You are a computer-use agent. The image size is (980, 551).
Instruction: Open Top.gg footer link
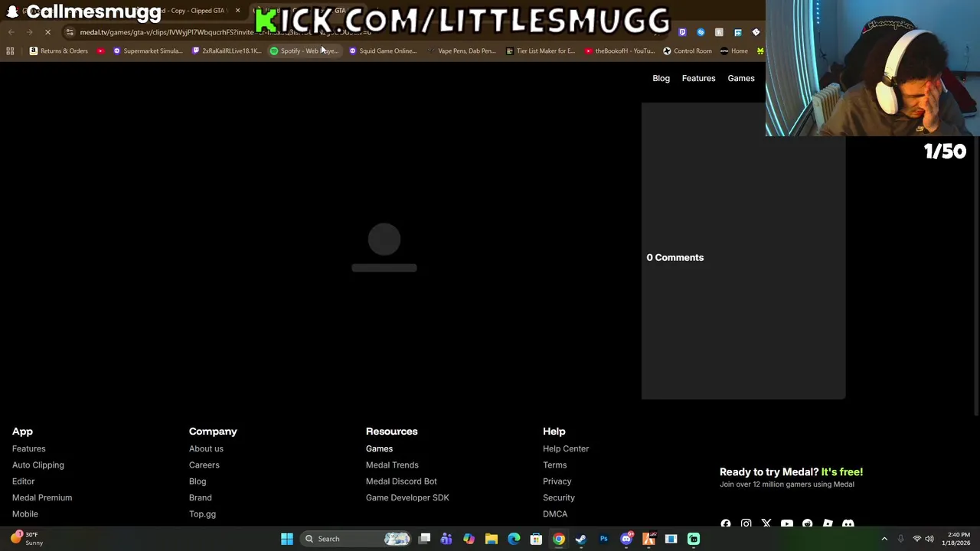tap(202, 514)
